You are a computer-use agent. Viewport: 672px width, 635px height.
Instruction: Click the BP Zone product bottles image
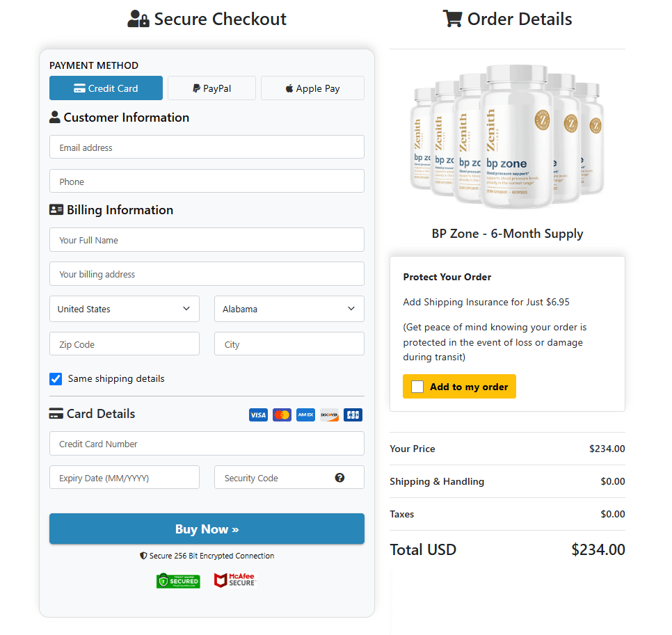coord(507,137)
